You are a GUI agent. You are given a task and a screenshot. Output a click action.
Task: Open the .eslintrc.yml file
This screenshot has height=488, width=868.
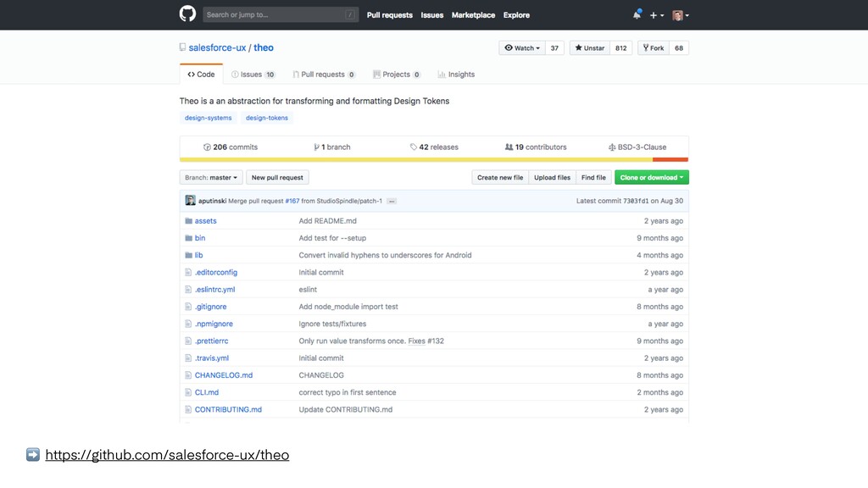[x=214, y=290]
